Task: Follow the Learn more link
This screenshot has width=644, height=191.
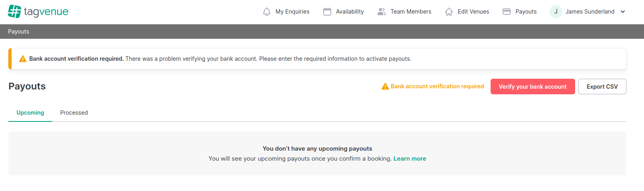Action: pos(410,159)
